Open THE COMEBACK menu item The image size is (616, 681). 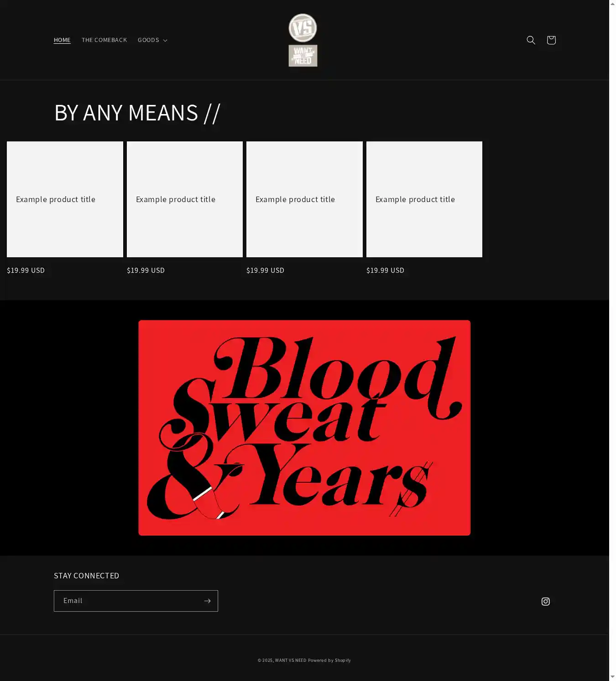point(104,40)
